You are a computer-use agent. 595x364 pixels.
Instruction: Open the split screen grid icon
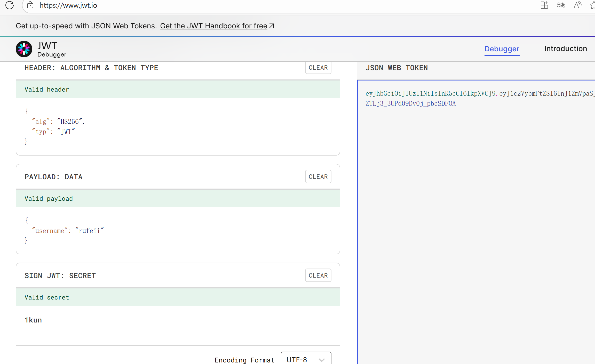[x=544, y=5]
